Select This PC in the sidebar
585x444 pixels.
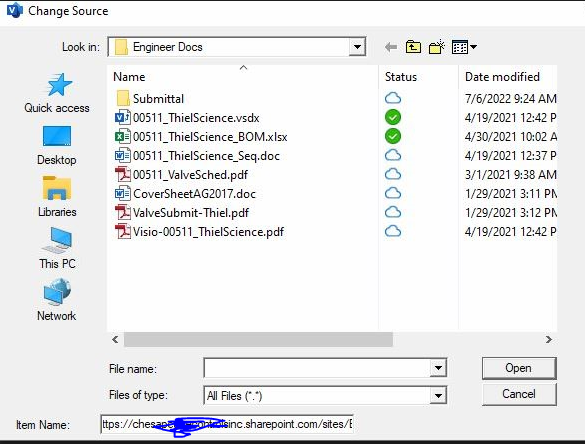(57, 248)
